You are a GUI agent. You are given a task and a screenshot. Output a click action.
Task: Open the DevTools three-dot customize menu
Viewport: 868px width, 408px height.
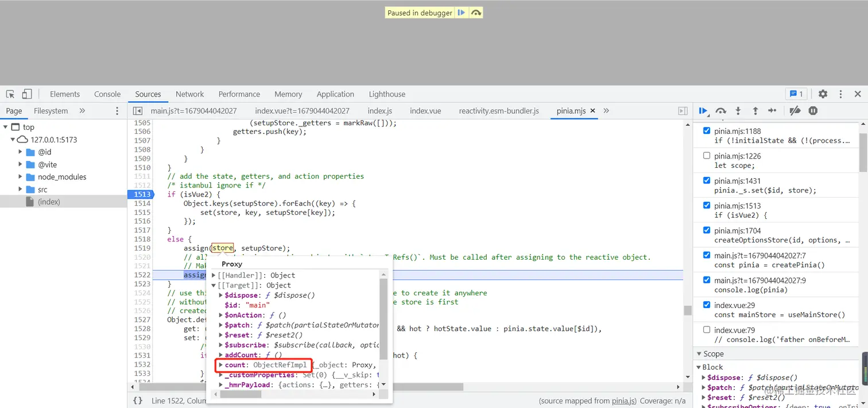pos(840,94)
